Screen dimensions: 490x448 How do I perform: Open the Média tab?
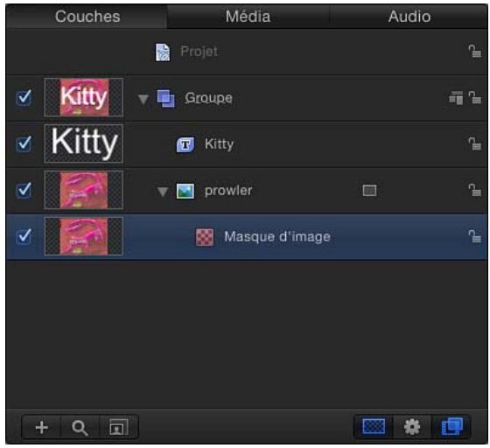tap(248, 17)
